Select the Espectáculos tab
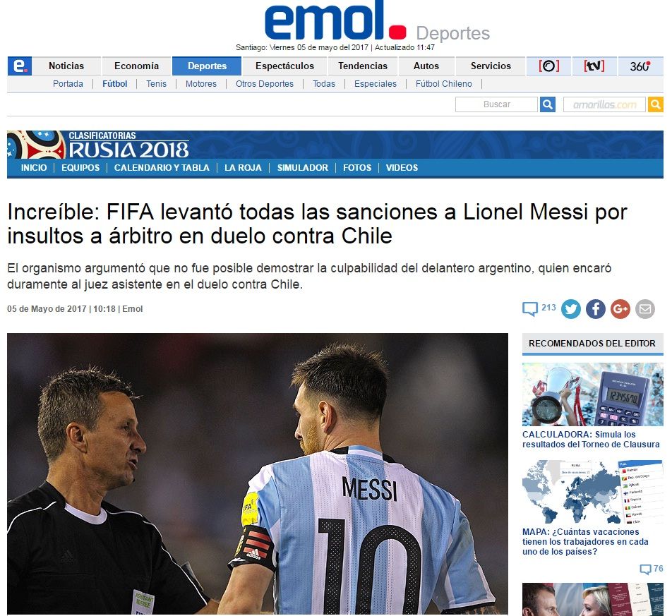Screen dimensions: 672x616 click(x=284, y=66)
